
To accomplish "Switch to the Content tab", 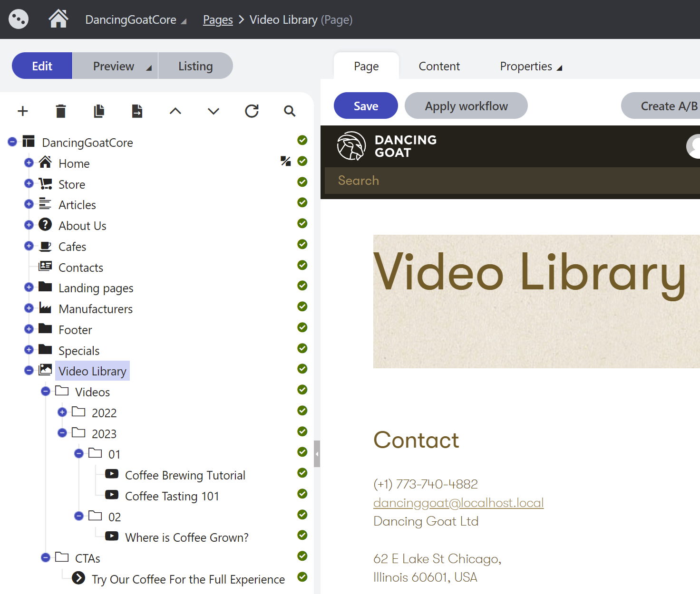I will click(439, 66).
